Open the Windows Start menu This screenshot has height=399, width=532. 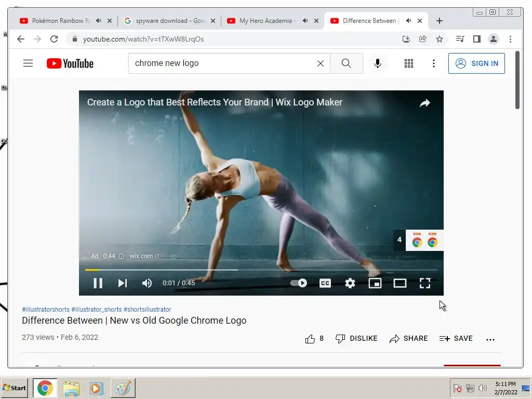click(x=14, y=388)
